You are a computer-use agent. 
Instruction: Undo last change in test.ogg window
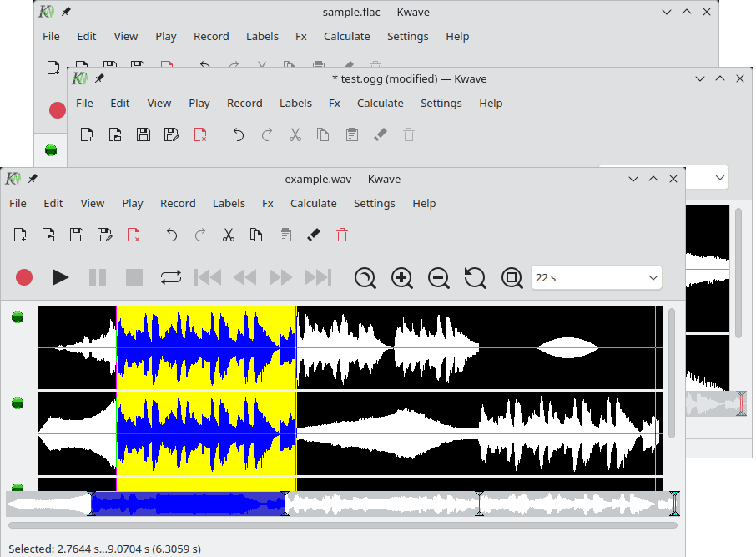[238, 134]
